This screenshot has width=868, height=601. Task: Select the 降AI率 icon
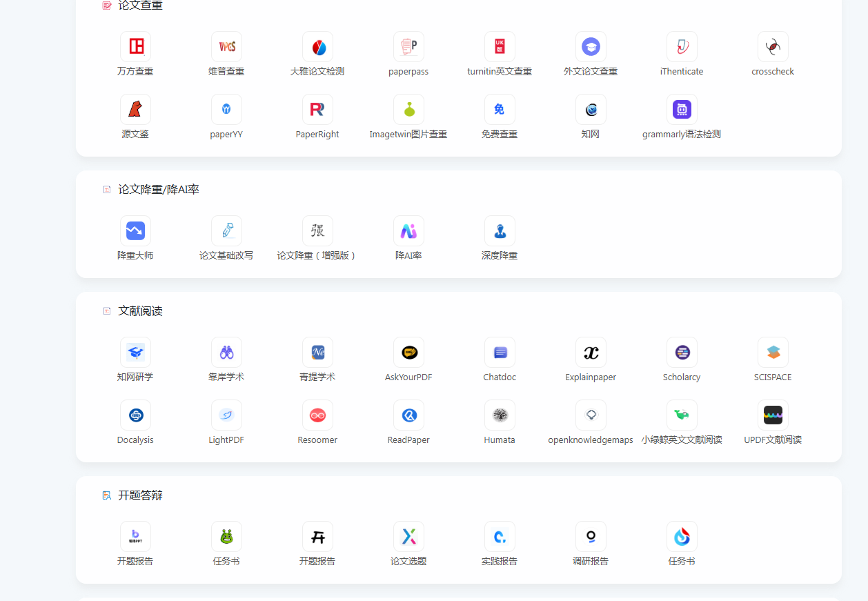[408, 230]
